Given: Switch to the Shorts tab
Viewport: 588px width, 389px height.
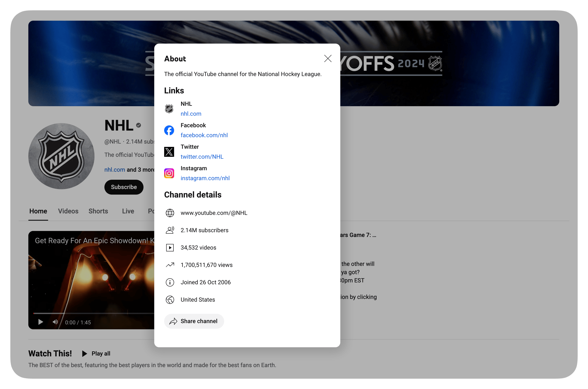Looking at the screenshot, I should point(98,211).
